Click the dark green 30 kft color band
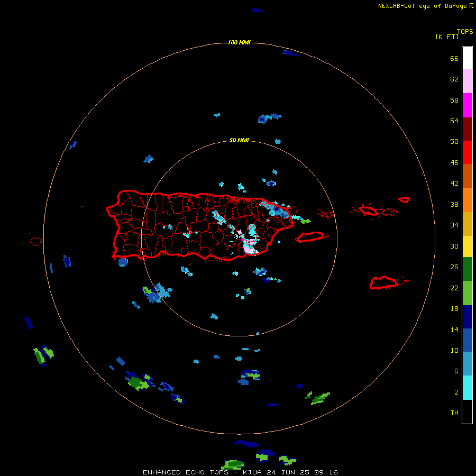The width and height of the screenshot is (476, 476). coord(467,269)
